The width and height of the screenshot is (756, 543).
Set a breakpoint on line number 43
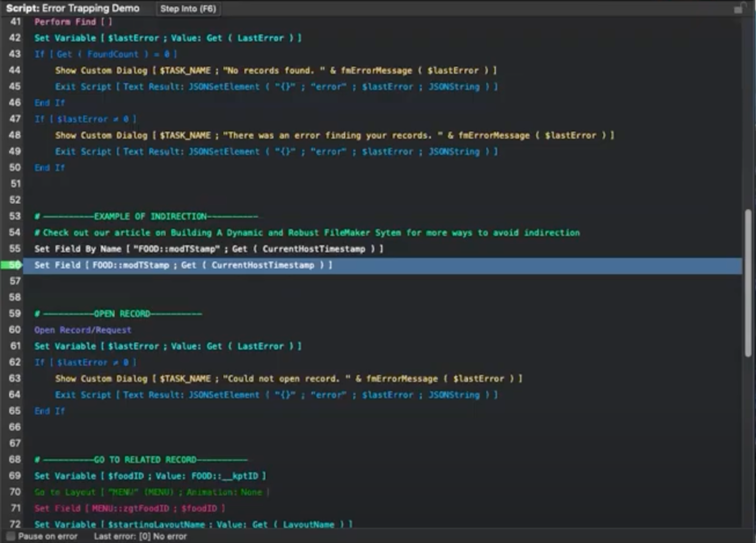[15, 54]
